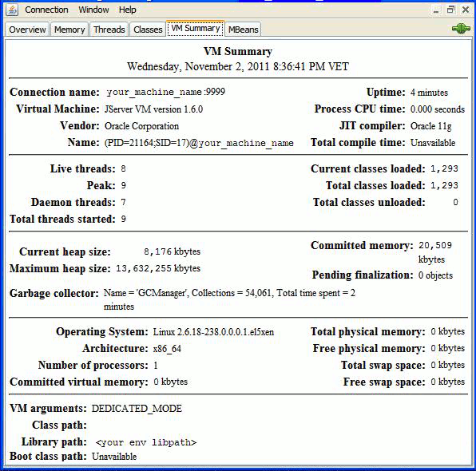Restore the internal window
This screenshot has height=471, width=476.
pos(450,10)
